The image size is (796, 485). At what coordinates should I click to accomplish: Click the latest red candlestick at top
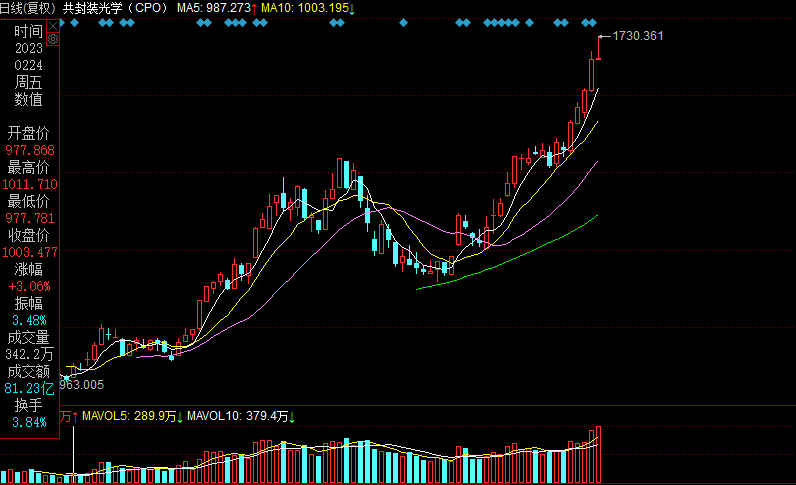599,48
